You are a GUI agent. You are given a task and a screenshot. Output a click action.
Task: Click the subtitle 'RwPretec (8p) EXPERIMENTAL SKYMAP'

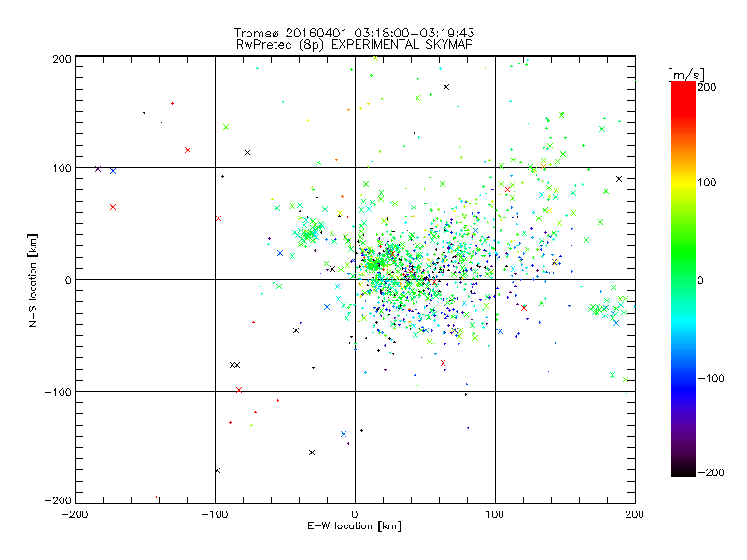click(x=355, y=45)
